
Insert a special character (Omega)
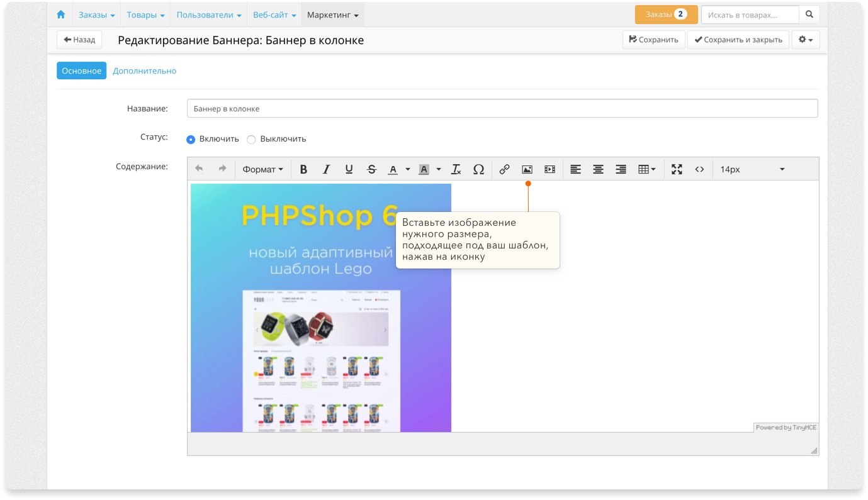click(478, 169)
